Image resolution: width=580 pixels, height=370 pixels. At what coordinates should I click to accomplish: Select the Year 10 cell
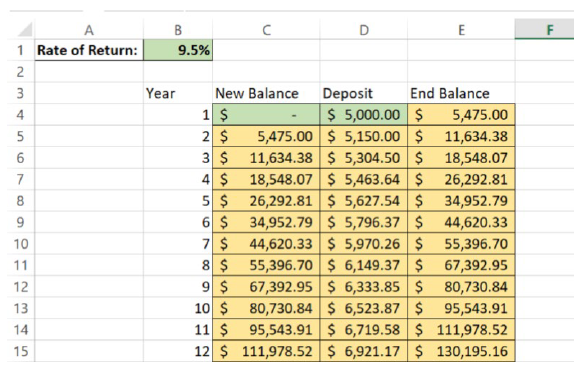178,308
